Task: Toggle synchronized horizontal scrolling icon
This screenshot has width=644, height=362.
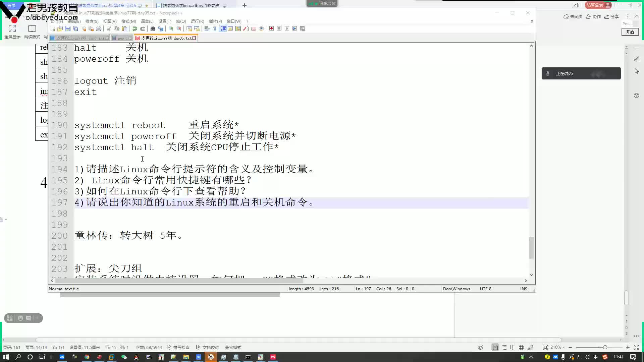Action: pos(197,28)
